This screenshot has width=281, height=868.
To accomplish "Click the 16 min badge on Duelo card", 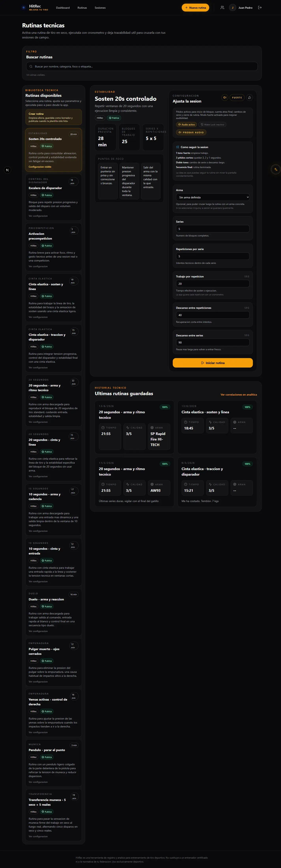I will tap(73, 595).
